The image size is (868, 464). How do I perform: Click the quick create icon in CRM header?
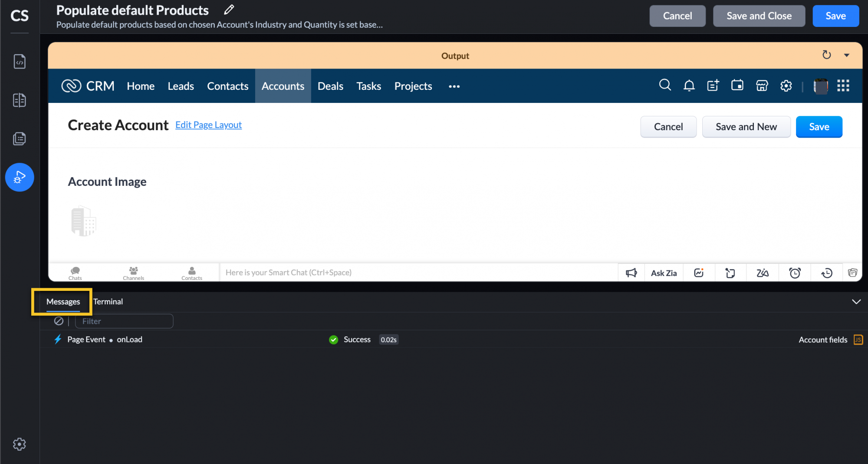tap(713, 86)
